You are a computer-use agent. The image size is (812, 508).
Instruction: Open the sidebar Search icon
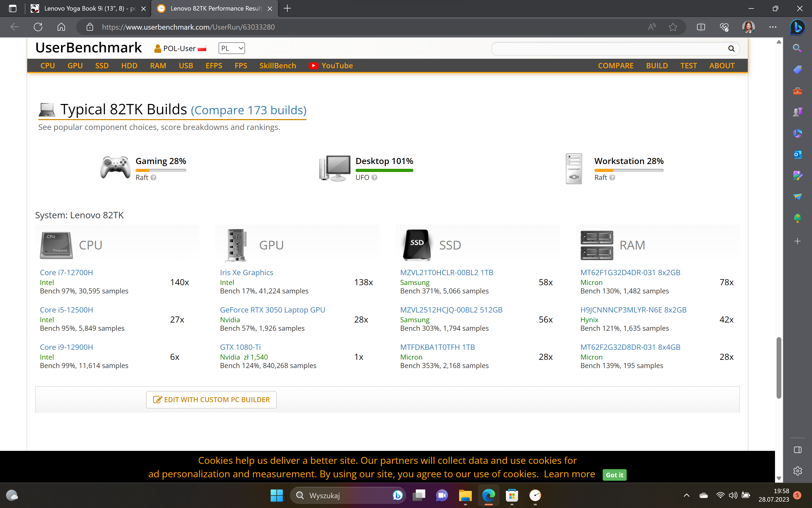pos(797,48)
